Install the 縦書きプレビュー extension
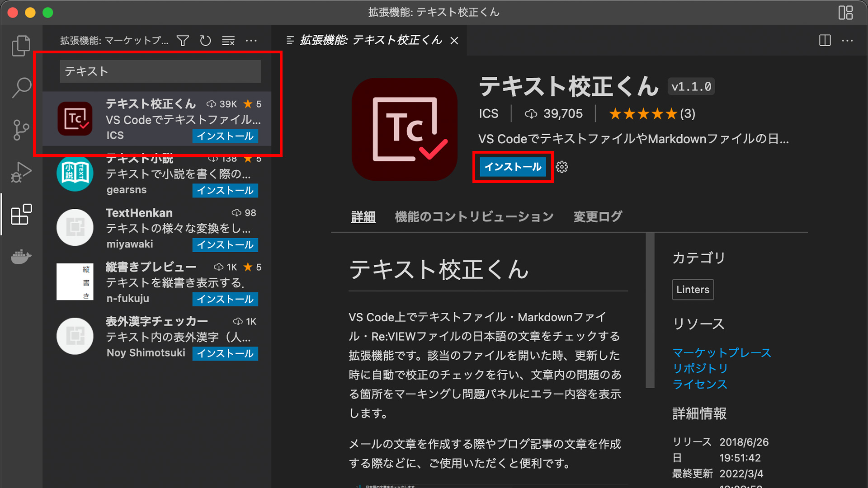The height and width of the screenshot is (488, 868). click(x=225, y=299)
